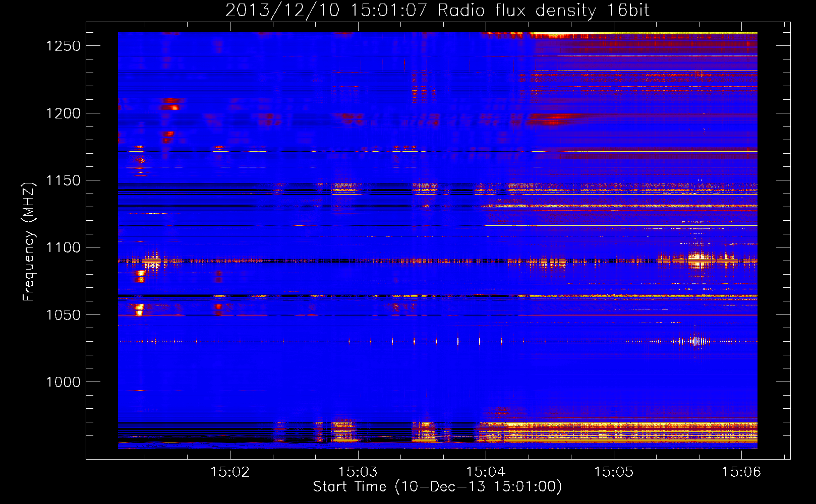Click the 1200 frequency tick label
This screenshot has height=504, width=816.
(x=63, y=113)
